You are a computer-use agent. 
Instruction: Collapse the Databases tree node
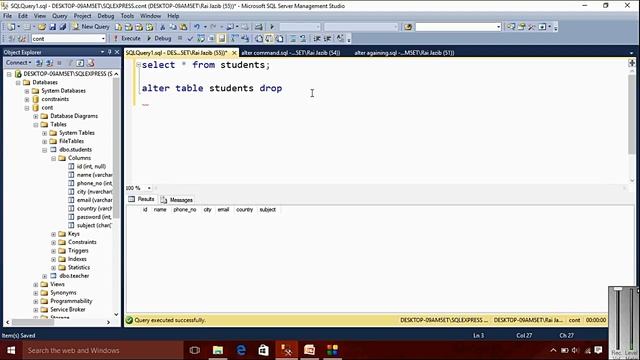18,82
